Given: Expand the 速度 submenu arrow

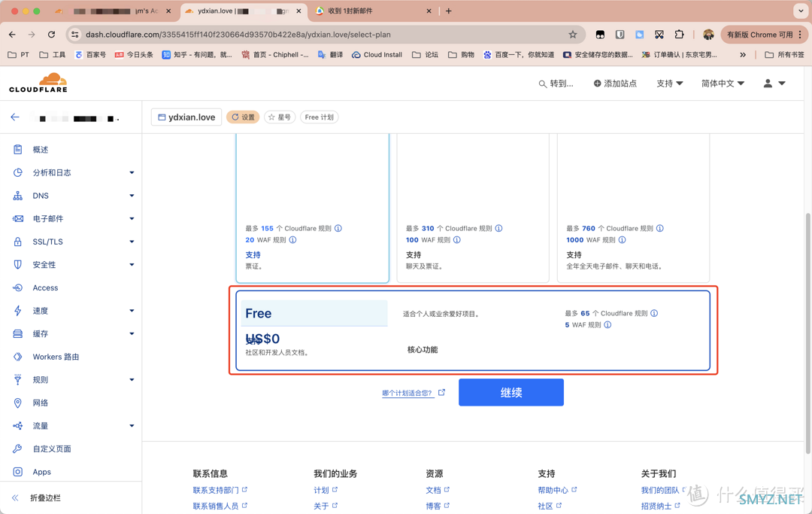Looking at the screenshot, I should [132, 311].
